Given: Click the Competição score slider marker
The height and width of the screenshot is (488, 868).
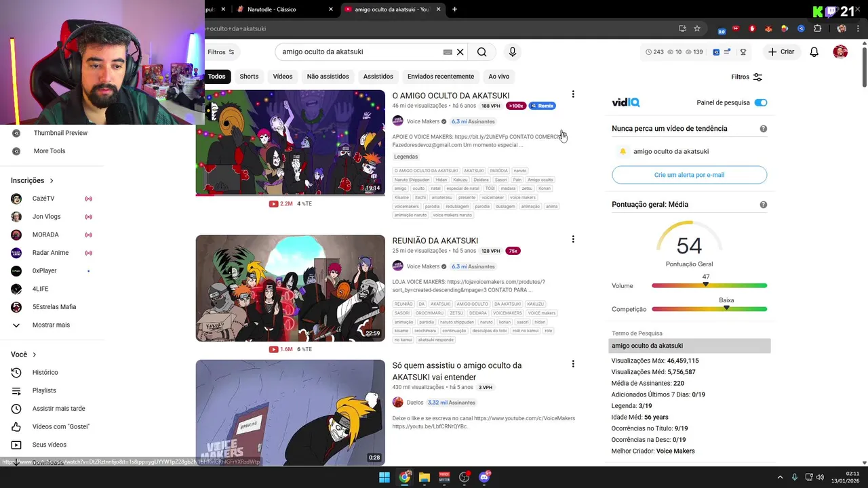Looking at the screenshot, I should 726,308.
